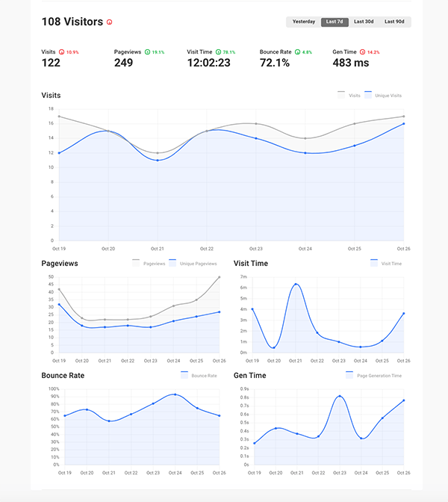Viewport: 448px width, 502px height.
Task: Click the red trend icon beside 108 Visitors
Action: [110, 22]
